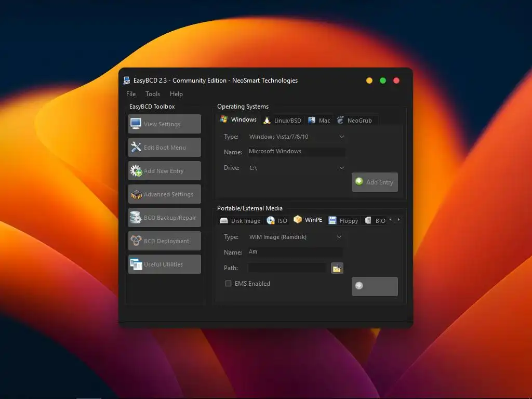Switch to the Disk Image tab
Screen dimensions: 532x399
(240, 220)
